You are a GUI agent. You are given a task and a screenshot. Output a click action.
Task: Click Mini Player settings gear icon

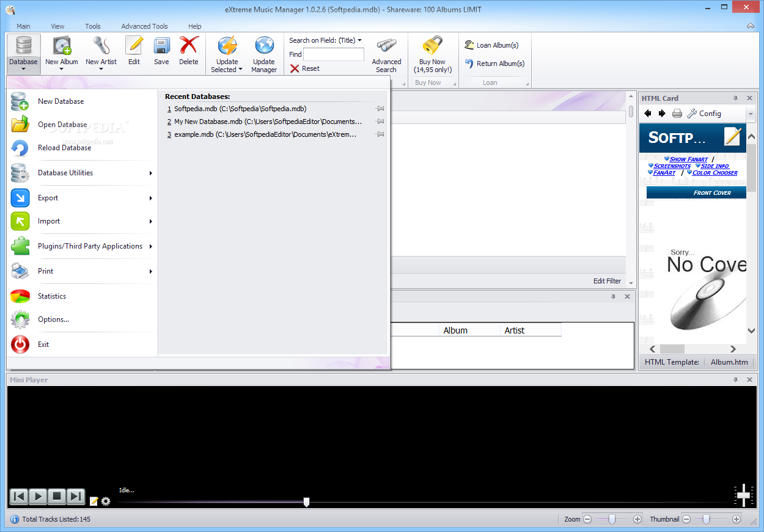point(106,501)
